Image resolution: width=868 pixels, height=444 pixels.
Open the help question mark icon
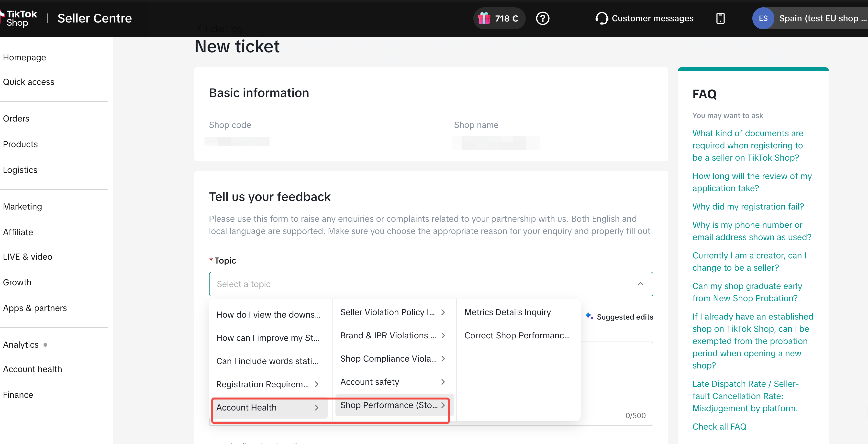tap(543, 18)
